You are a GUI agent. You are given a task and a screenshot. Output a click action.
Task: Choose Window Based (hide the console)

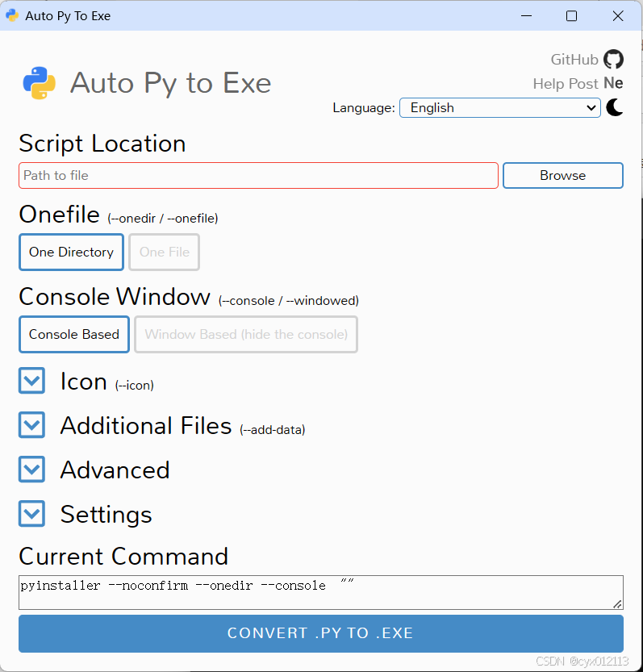246,334
